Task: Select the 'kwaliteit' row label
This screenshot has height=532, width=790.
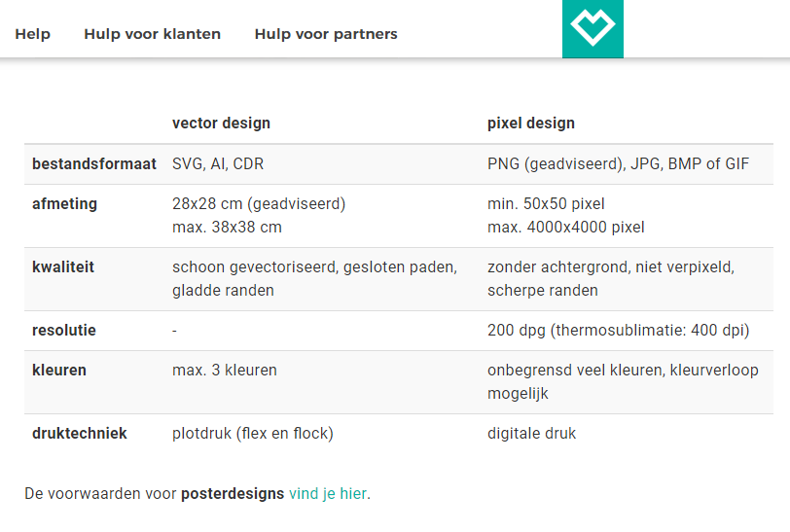Action: pyautogui.click(x=63, y=267)
